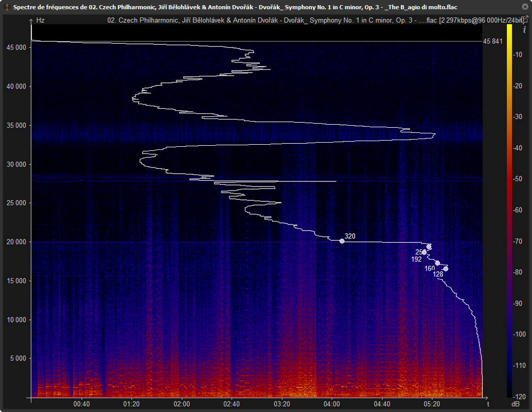Screen dimensions: 532x412
Task: Click the 00:40 time axis label
Action: (x=81, y=404)
